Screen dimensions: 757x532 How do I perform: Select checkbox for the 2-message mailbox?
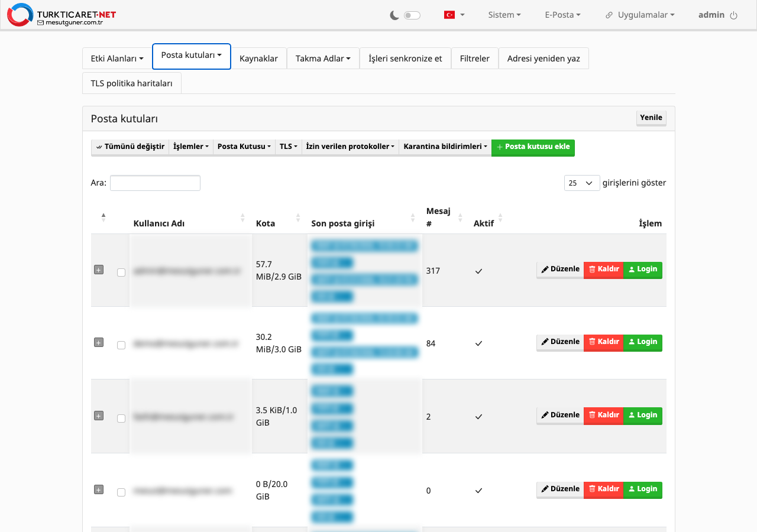121,419
